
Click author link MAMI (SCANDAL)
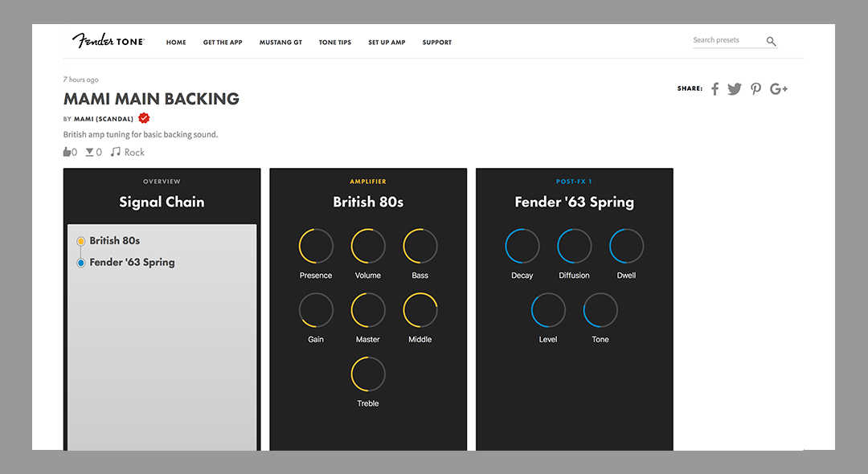coord(104,119)
